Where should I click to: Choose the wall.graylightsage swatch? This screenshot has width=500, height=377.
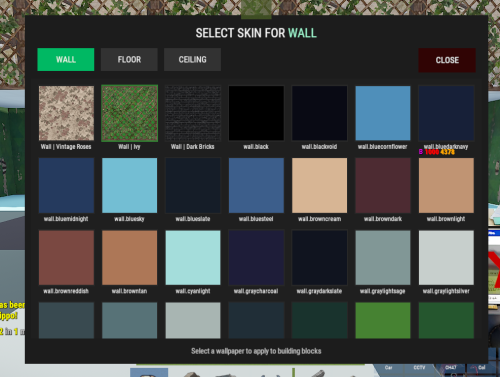point(383,258)
